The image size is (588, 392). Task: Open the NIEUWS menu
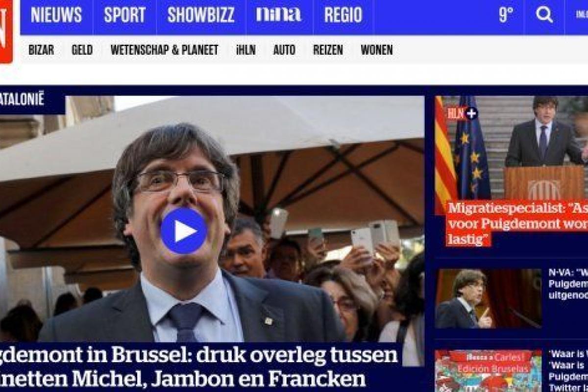pyautogui.click(x=56, y=15)
